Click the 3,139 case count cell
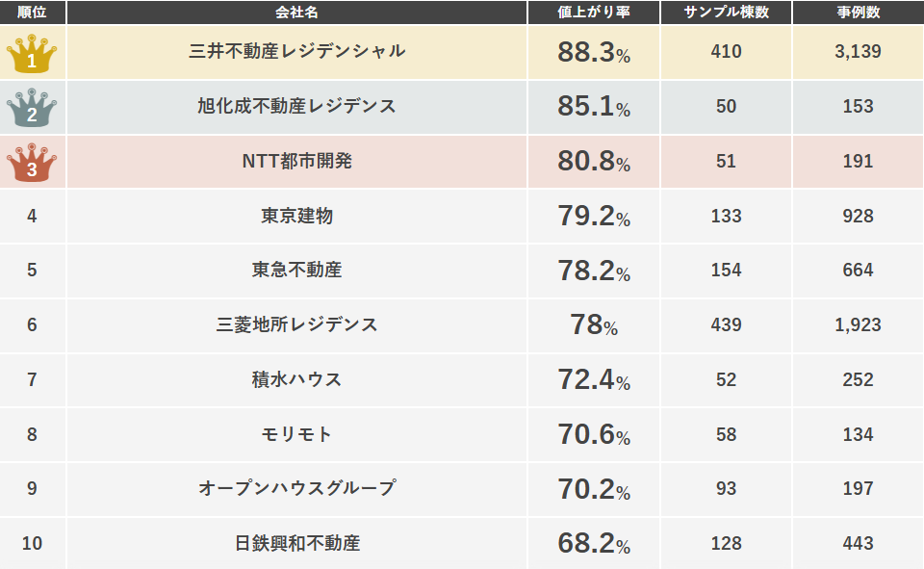Screen dimensions: 924x569 (x=858, y=52)
